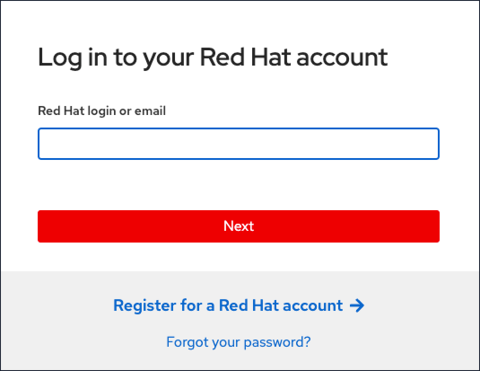This screenshot has height=371, width=480.
Task: Click the 'Red Hat' text in the heading
Action: (246, 57)
